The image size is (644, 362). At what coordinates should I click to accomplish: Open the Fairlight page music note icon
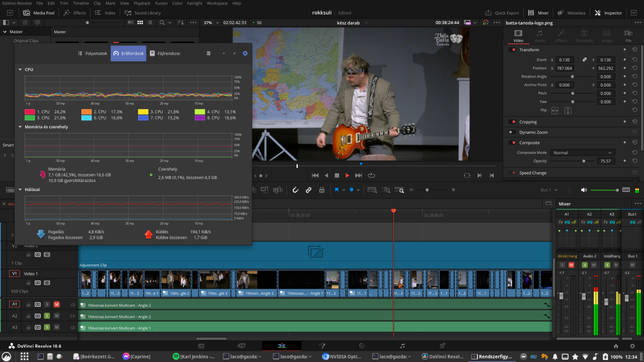click(x=402, y=346)
